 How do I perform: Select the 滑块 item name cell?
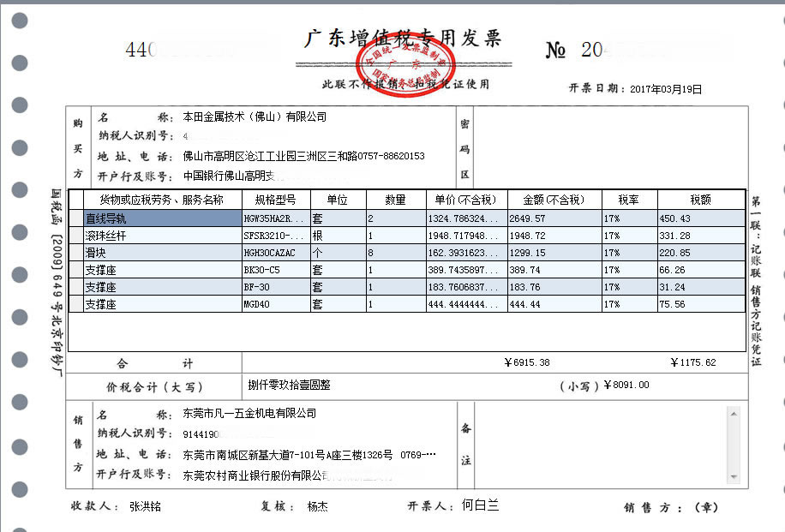pos(163,252)
